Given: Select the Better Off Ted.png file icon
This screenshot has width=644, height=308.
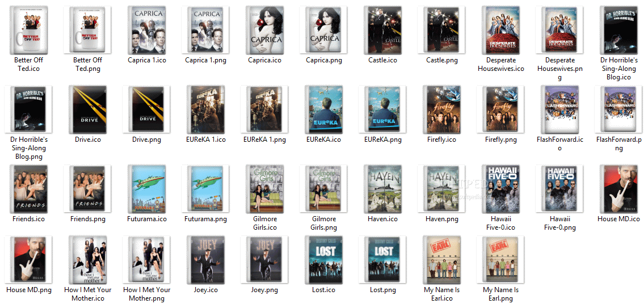Looking at the screenshot, I should tap(87, 29).
